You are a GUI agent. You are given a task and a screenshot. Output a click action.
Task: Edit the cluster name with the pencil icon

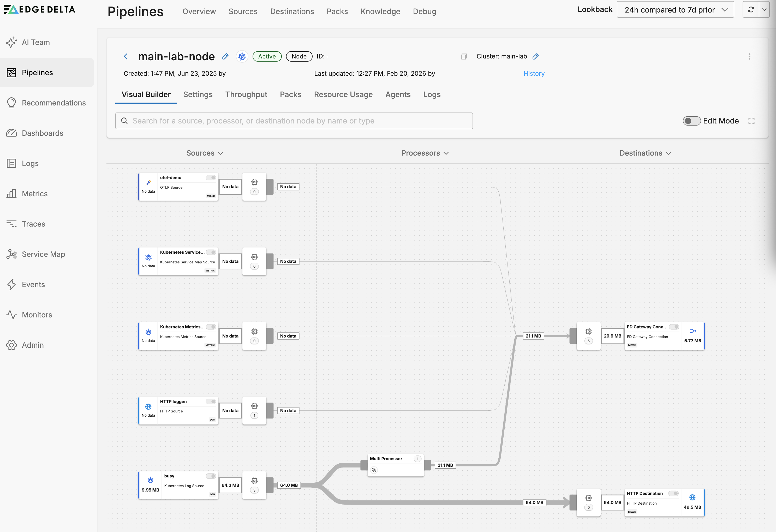[536, 56]
